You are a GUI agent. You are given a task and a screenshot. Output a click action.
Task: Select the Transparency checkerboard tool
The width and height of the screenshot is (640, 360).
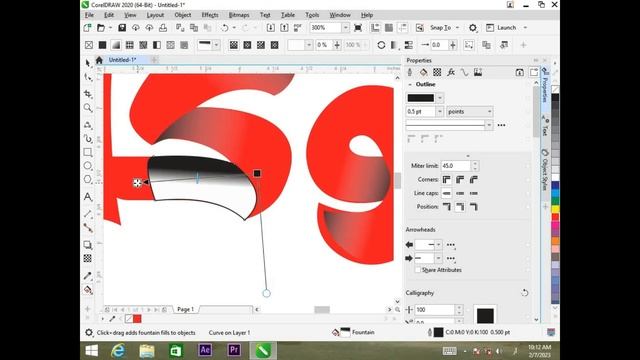(88, 258)
